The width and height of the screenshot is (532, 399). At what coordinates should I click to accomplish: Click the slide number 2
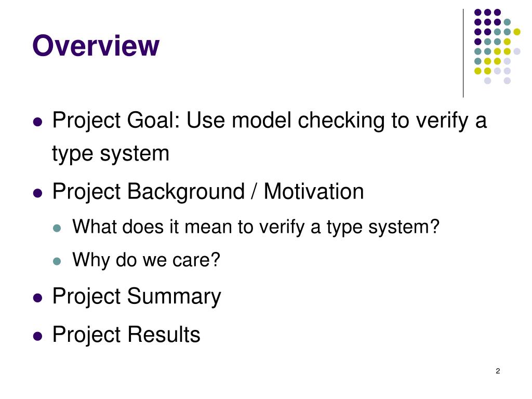(498, 371)
